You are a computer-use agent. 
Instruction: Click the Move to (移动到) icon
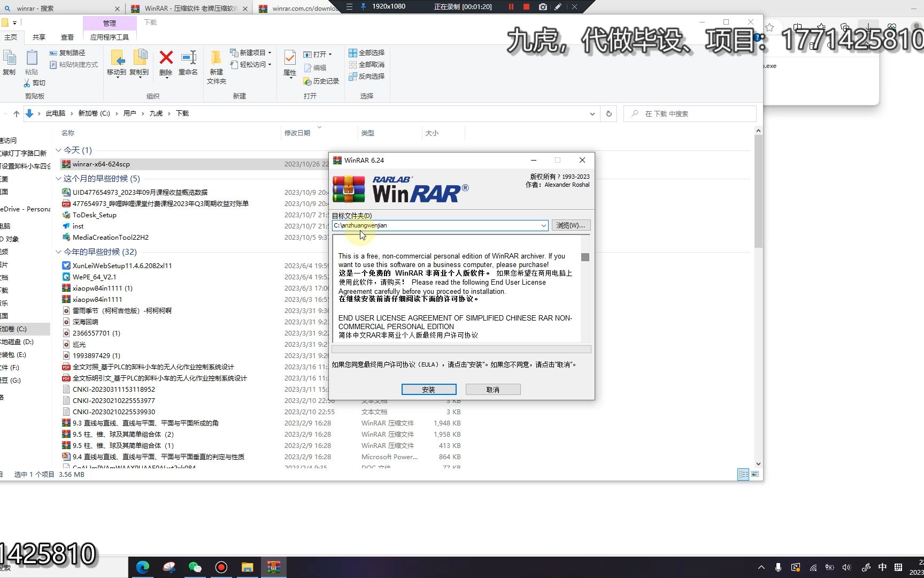click(117, 63)
